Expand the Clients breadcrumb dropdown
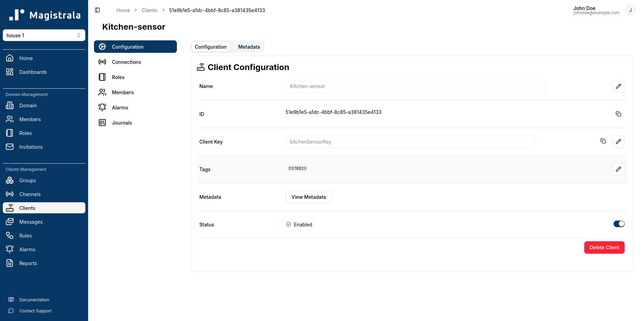The width and height of the screenshot is (644, 321). tap(149, 10)
